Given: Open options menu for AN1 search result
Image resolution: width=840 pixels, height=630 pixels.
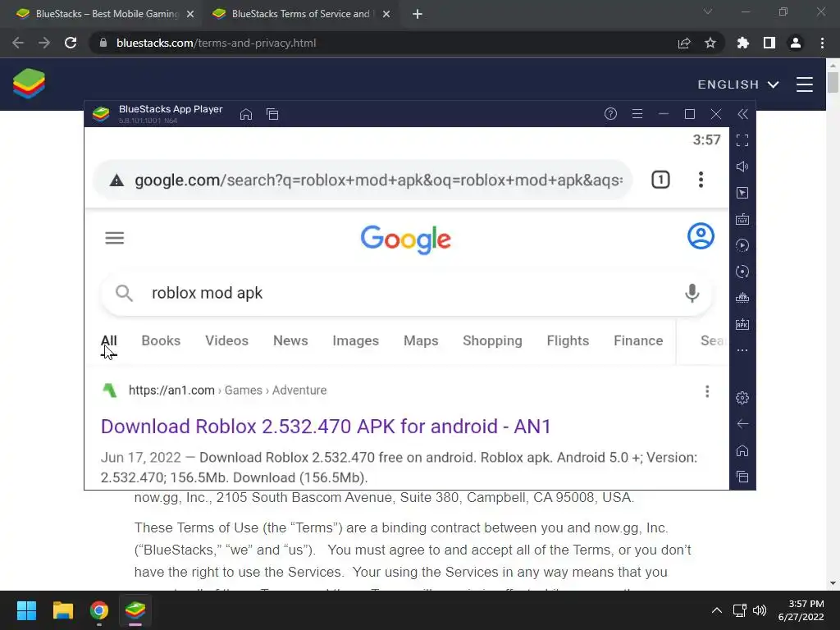Looking at the screenshot, I should tap(707, 391).
